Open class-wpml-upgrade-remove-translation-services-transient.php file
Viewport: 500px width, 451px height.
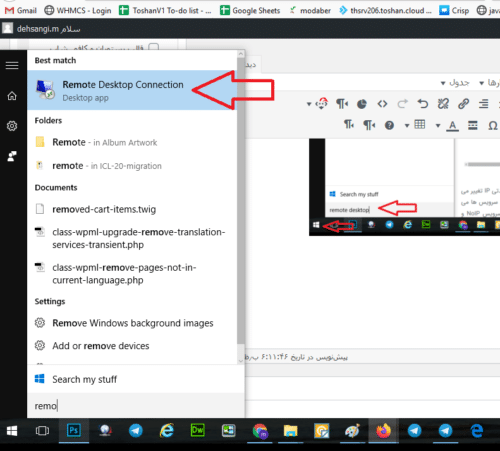pyautogui.click(x=132, y=238)
